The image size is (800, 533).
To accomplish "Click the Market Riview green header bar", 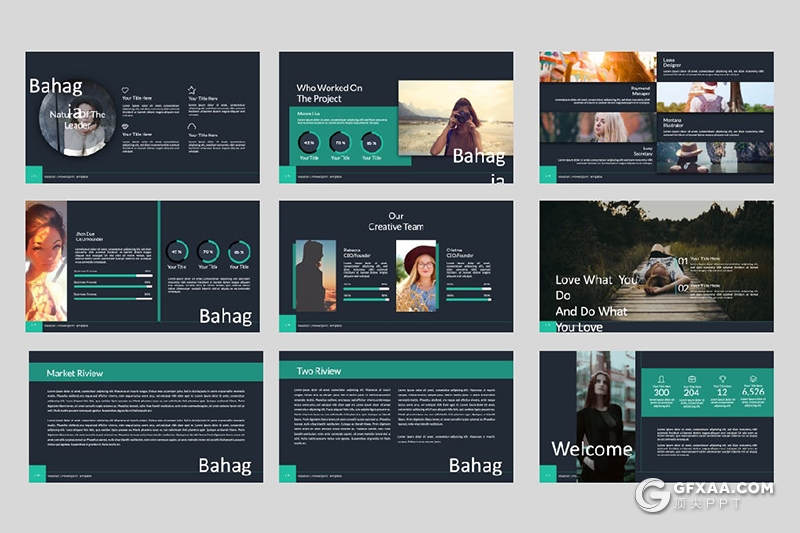I will pyautogui.click(x=145, y=373).
